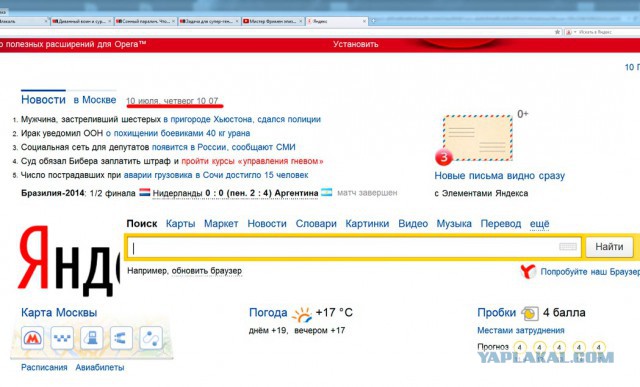Image resolution: width=640 pixels, height=387 pixels.
Task: Click the Argentina flag icon
Action: (327, 192)
